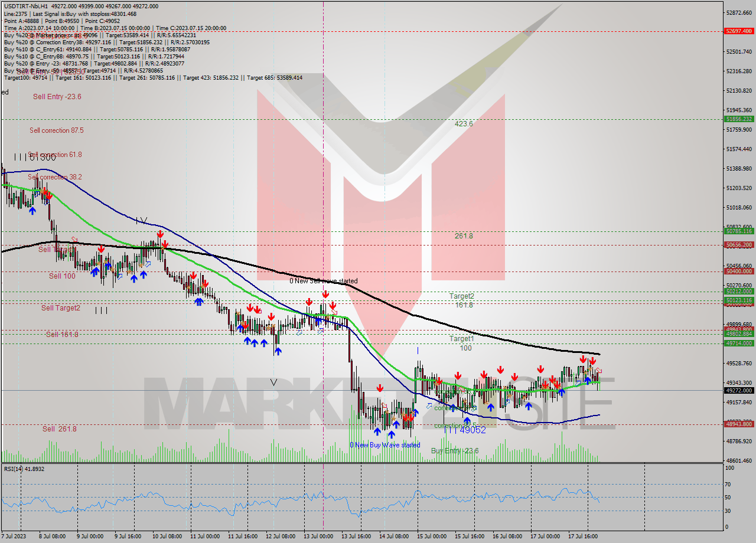Select the 'Sell 100' level label
The width and height of the screenshot is (756, 543).
62,276
